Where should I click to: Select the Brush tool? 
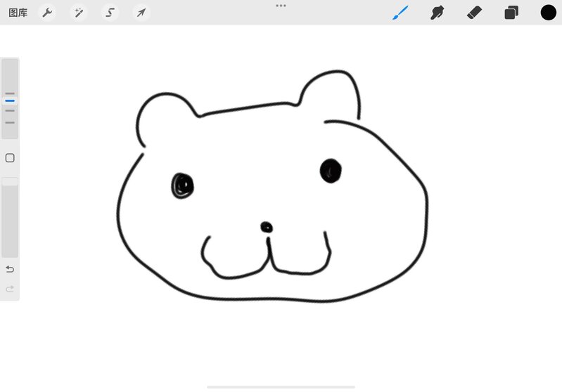[x=400, y=13]
